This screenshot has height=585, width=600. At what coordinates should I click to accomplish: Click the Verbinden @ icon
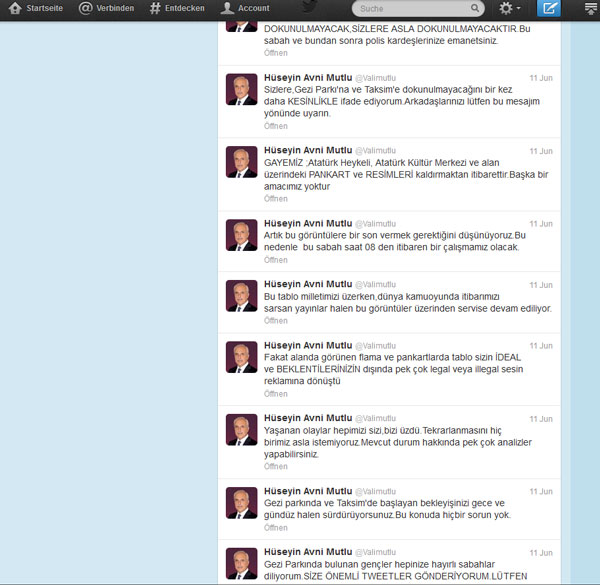(x=86, y=8)
